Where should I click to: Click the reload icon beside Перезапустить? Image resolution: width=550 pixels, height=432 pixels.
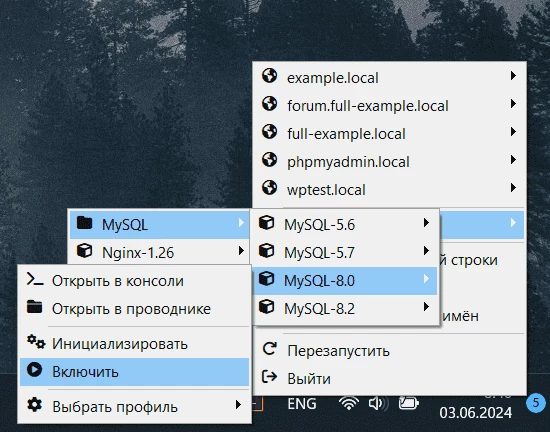click(270, 349)
